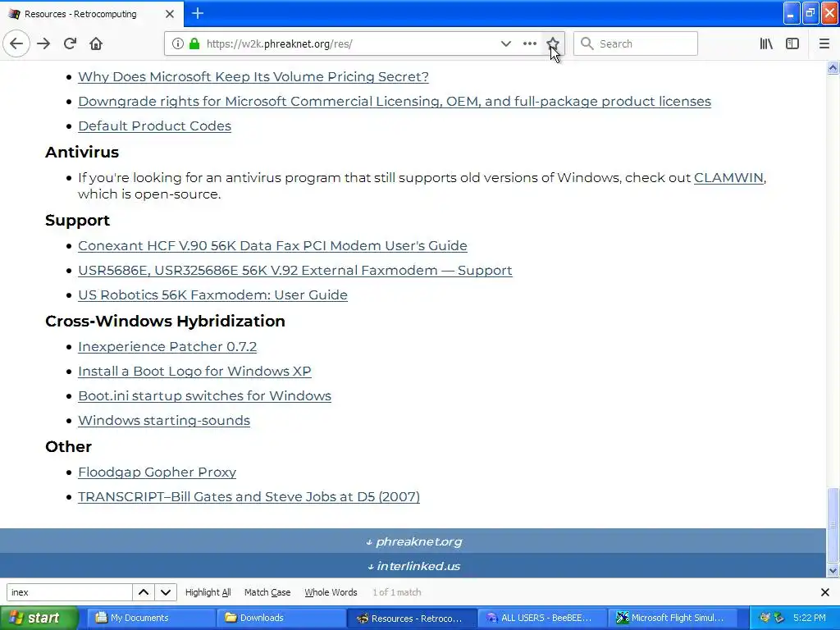Click the system tray clock 5:22 PM

click(x=809, y=618)
